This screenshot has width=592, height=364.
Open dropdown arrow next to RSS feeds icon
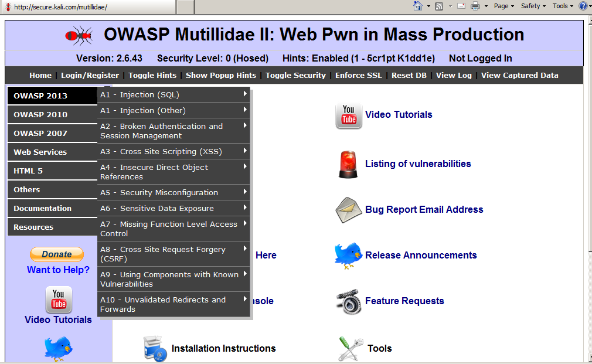[x=450, y=6]
